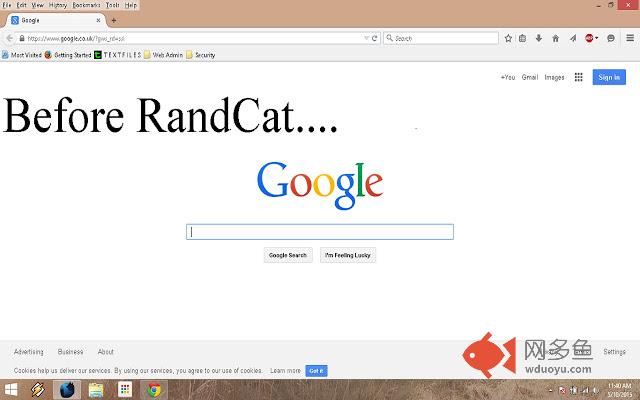640x400 pixels.
Task: Click the blue Sign in button
Action: 609,77
